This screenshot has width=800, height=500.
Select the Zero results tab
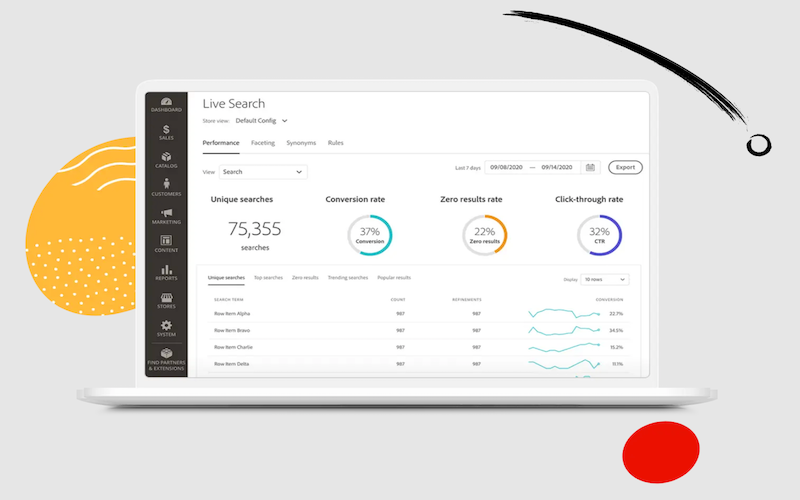click(305, 278)
